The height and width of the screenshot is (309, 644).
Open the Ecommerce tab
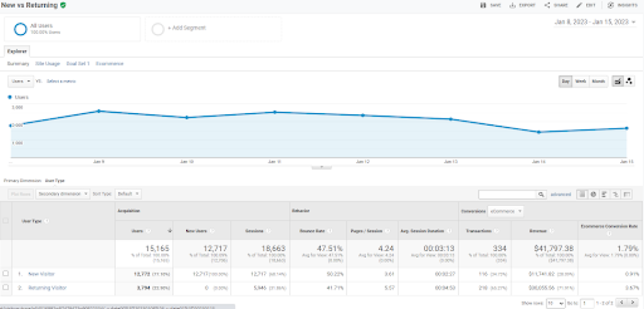(x=110, y=63)
